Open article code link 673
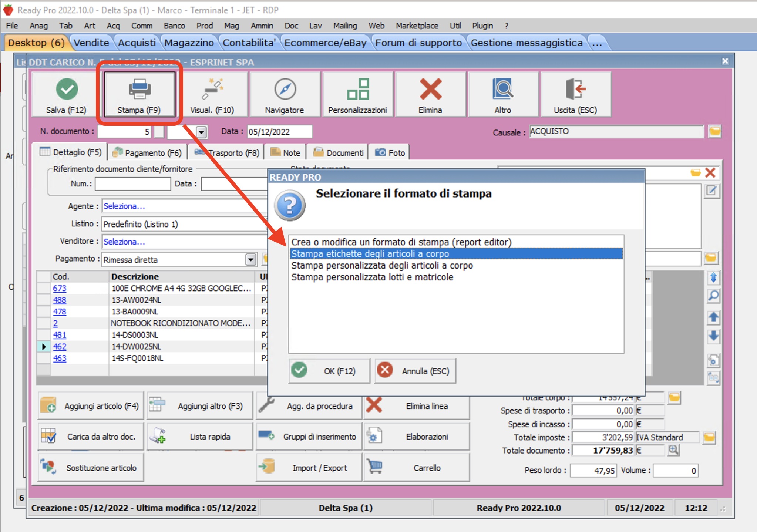 point(60,288)
